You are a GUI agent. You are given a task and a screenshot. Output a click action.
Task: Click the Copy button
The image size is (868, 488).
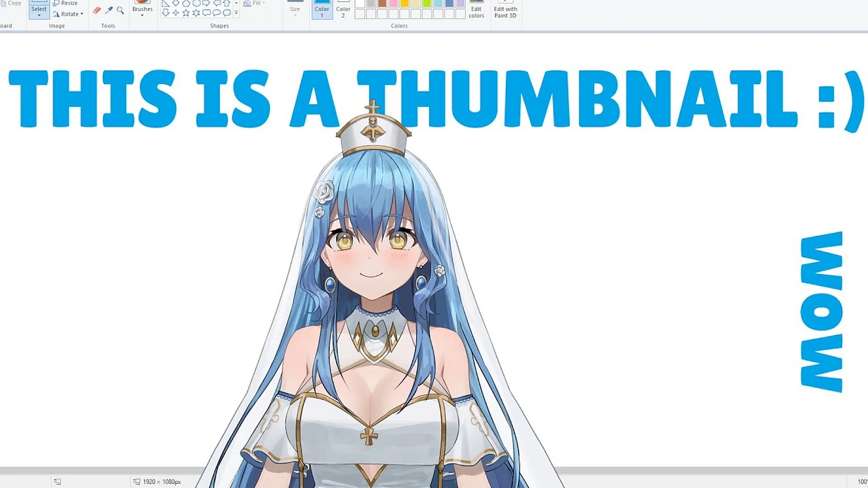coord(10,4)
